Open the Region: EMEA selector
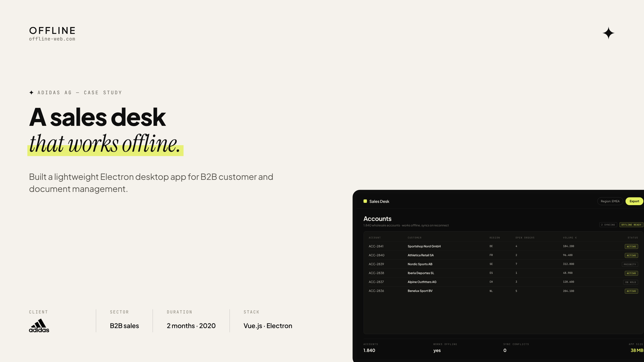The height and width of the screenshot is (362, 644). 610,201
